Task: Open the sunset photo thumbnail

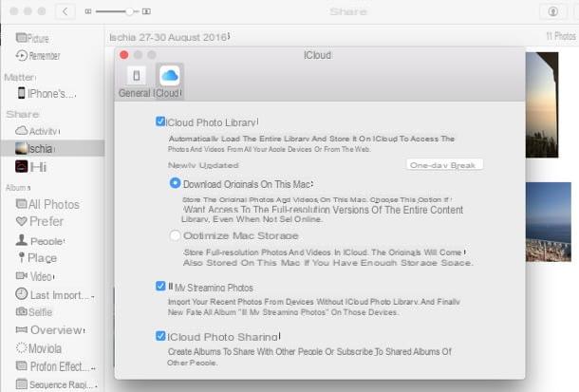Action: pos(542,104)
